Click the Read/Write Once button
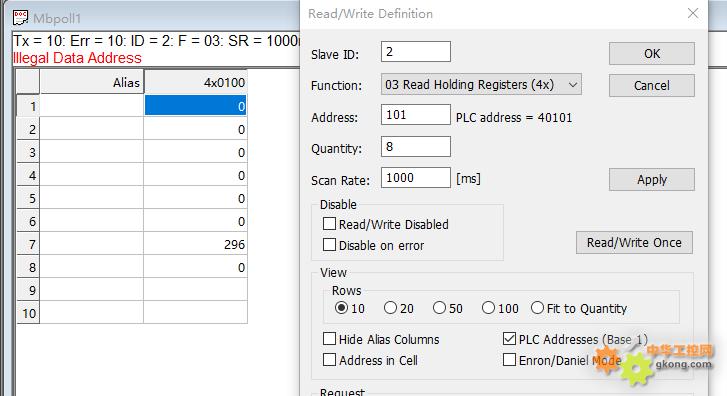 634,243
